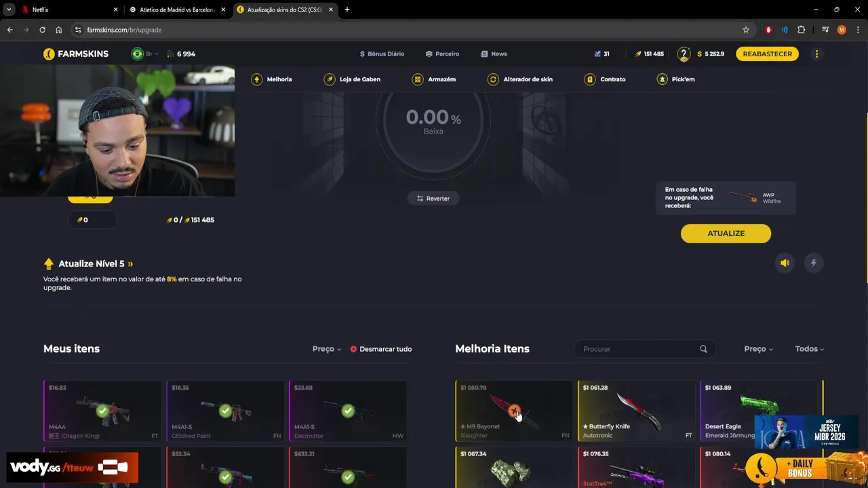This screenshot has width=868, height=488.
Task: Deselect the M4A4 Dragon King item
Action: pos(102,411)
